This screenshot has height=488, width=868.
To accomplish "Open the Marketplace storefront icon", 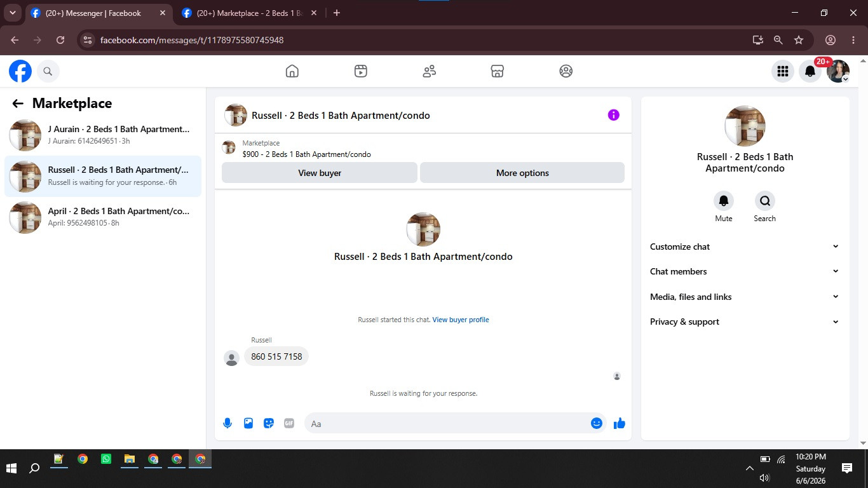I will coord(498,71).
